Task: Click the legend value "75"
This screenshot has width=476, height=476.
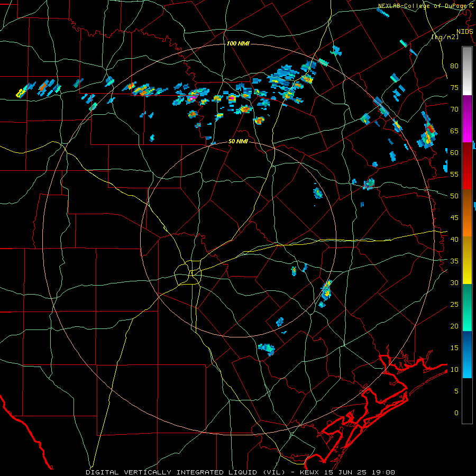Action: click(454, 87)
